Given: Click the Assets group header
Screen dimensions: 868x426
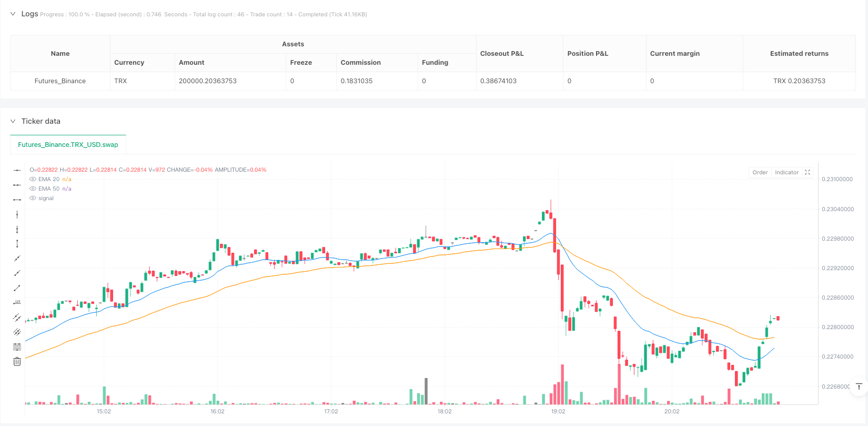Looking at the screenshot, I should (x=293, y=44).
